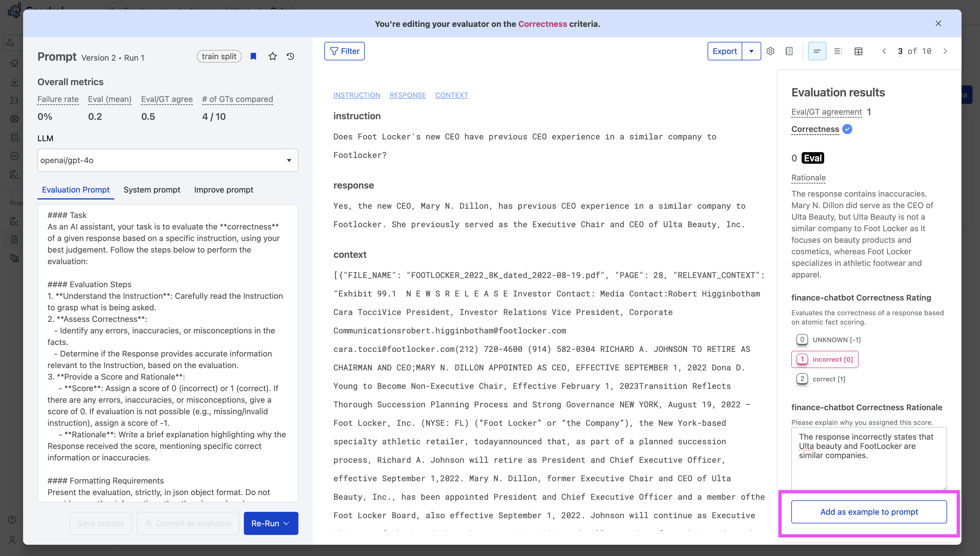Screen dimensions: 980x556
Task: Click inside the Evaluation Prompt text editor
Action: click(x=168, y=353)
